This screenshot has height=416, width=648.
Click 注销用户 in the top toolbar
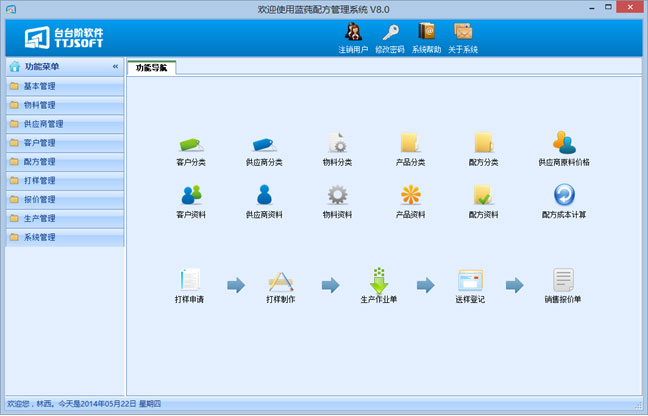(x=353, y=37)
